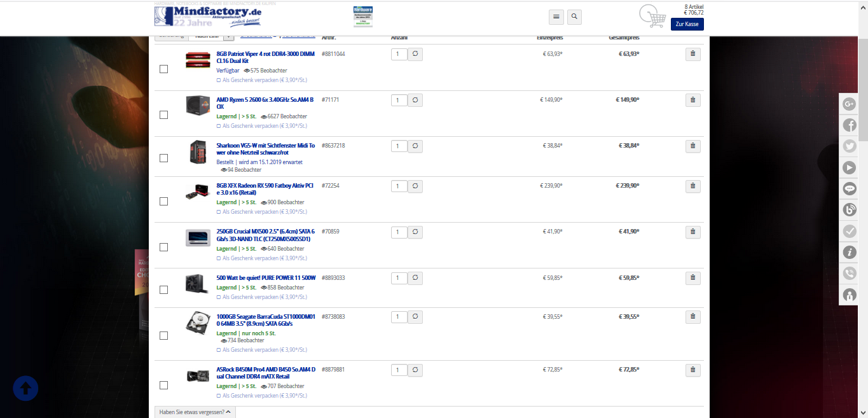This screenshot has width=868, height=418.
Task: Open the 250GB Crucial MX500 product link
Action: point(265,235)
